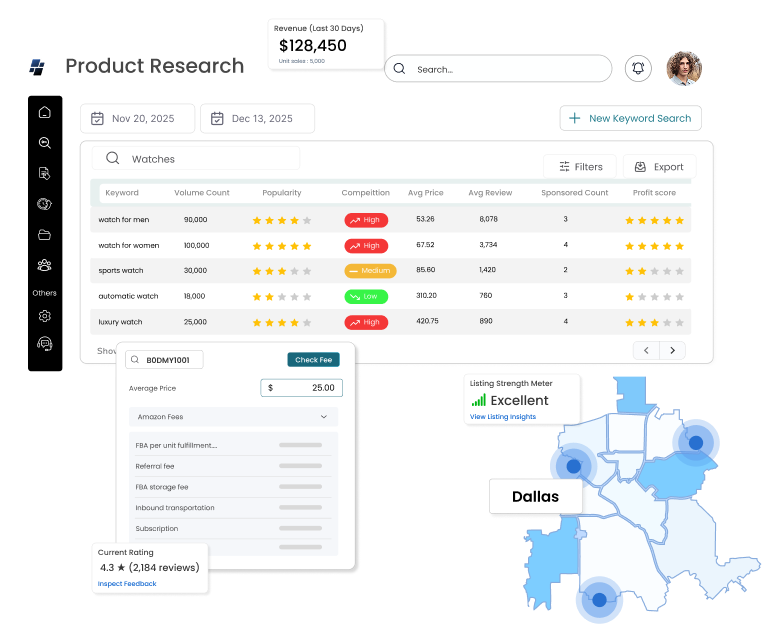Viewport: 770px width, 630px height.
Task: Go to the previous page of results
Action: point(646,350)
